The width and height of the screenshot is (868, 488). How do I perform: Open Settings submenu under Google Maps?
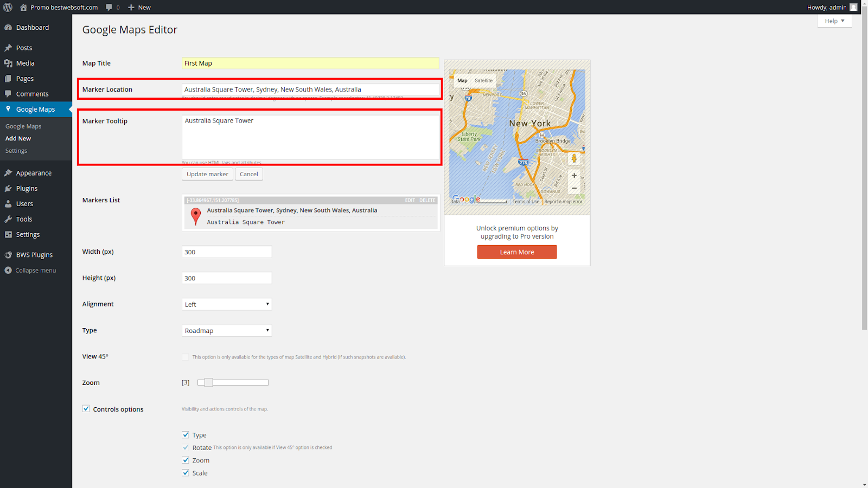(x=16, y=151)
